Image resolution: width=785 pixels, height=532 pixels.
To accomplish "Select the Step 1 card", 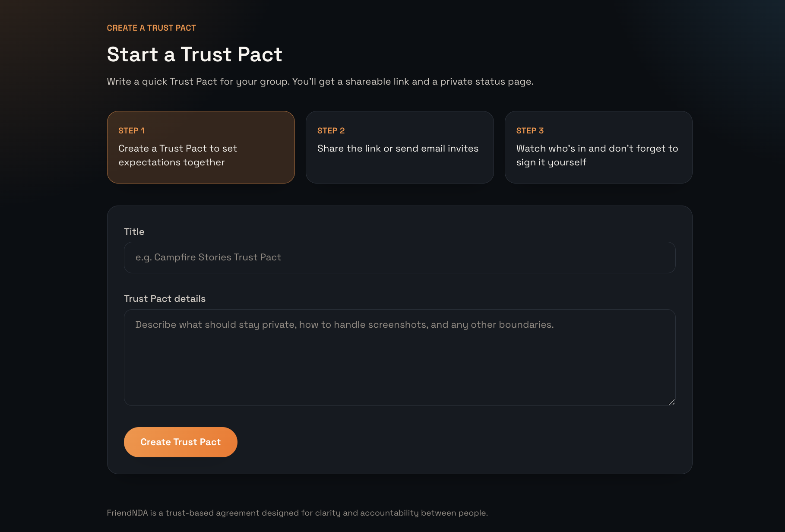I will (200, 147).
